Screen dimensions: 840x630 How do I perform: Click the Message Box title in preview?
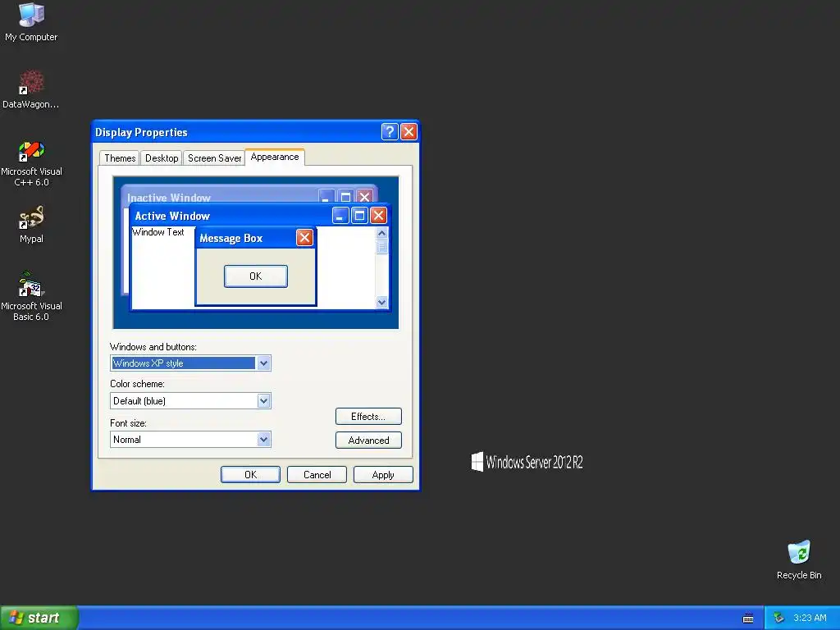click(231, 239)
